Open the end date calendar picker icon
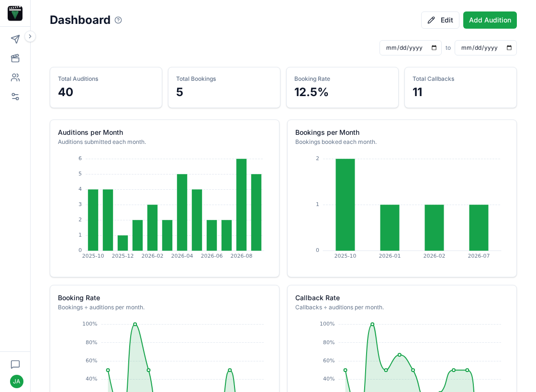The width and height of the screenshot is (536, 392). pos(509,48)
